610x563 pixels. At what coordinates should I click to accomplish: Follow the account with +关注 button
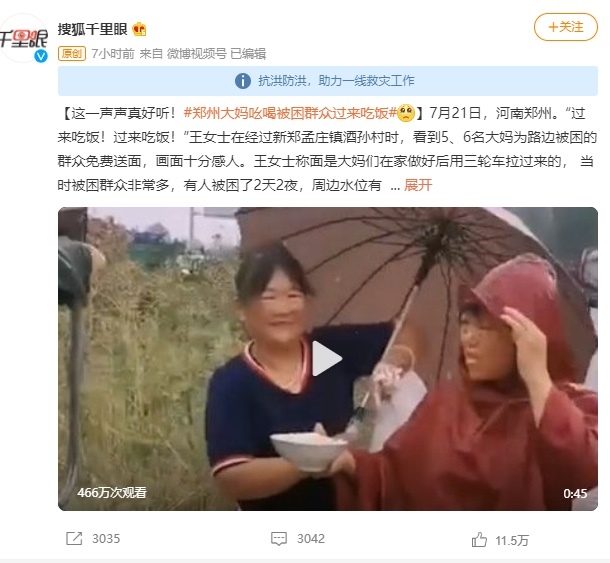[566, 27]
